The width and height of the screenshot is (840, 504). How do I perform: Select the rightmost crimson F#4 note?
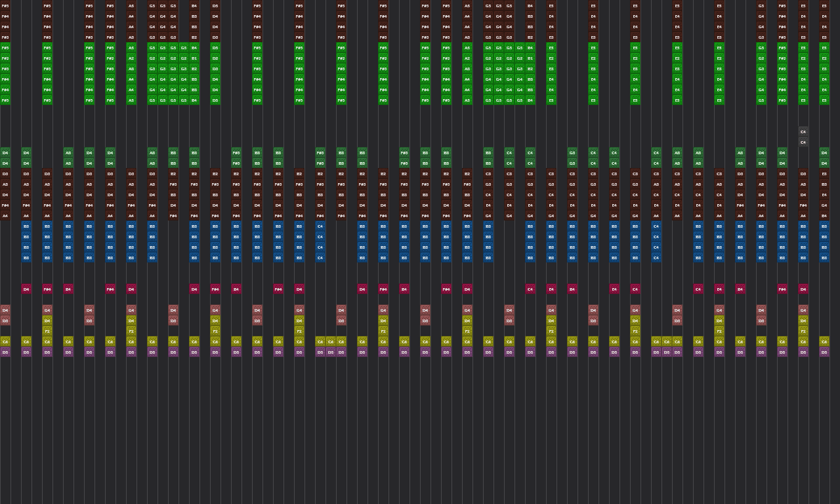pos(782,289)
